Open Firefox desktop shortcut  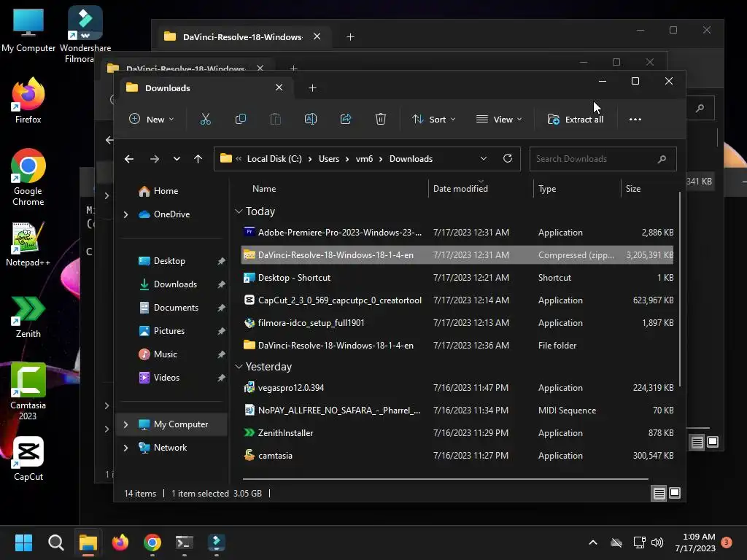pos(28,101)
